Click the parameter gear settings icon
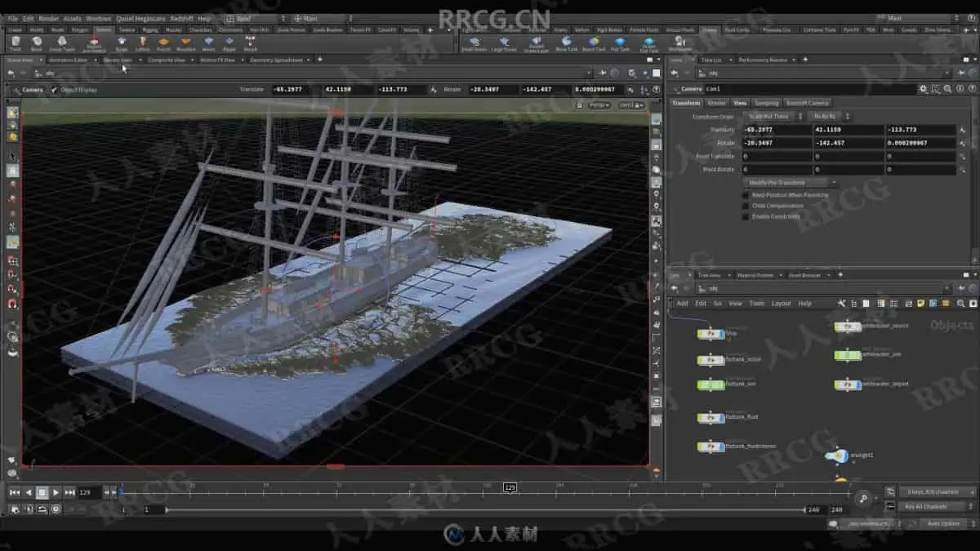Screen dimensions: 980x551 tap(923, 89)
